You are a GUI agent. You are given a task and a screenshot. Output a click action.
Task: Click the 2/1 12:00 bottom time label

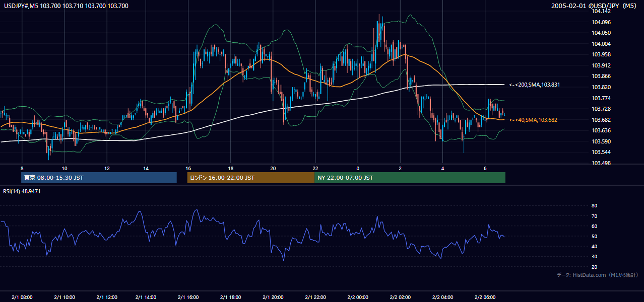click(x=106, y=297)
